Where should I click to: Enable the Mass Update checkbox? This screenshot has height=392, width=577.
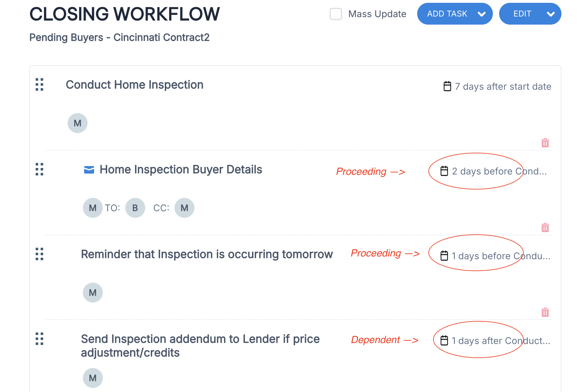tap(336, 14)
